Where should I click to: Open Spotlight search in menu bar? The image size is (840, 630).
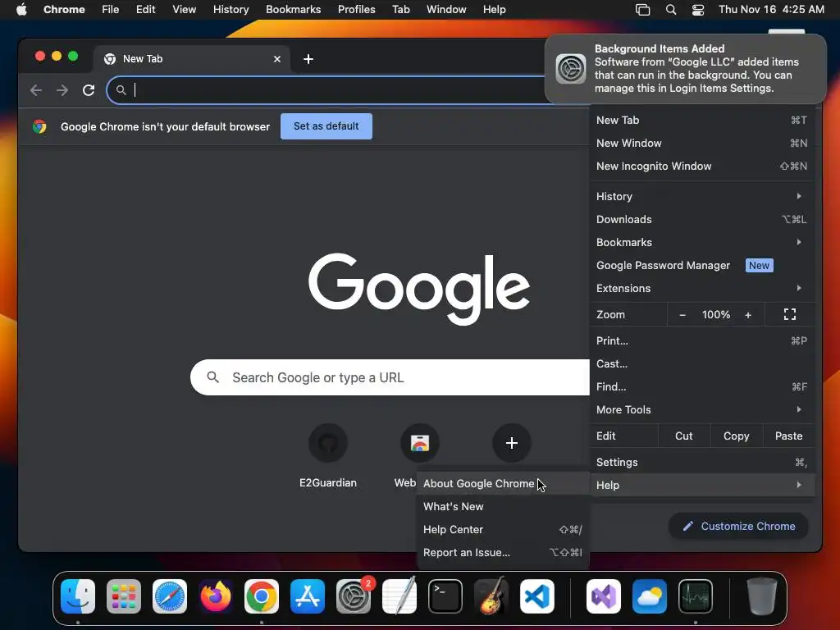(671, 10)
